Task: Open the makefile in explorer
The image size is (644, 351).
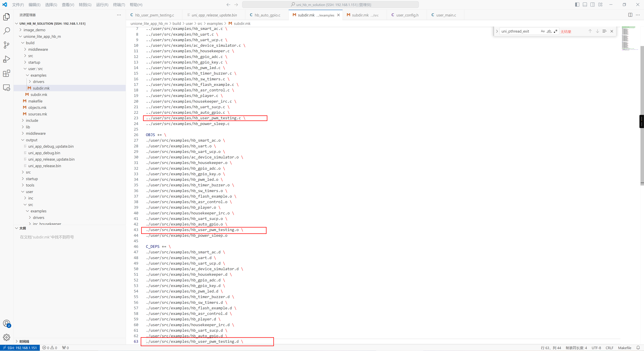Action: pos(35,101)
